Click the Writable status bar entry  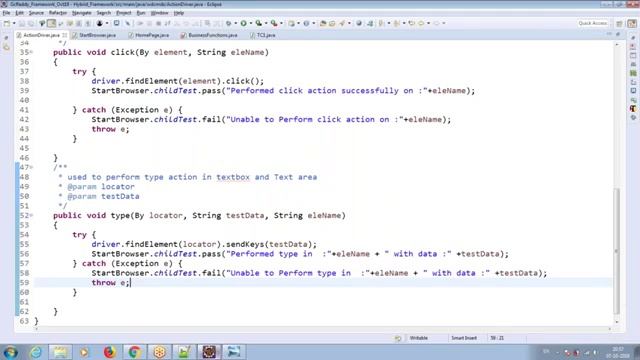418,338
